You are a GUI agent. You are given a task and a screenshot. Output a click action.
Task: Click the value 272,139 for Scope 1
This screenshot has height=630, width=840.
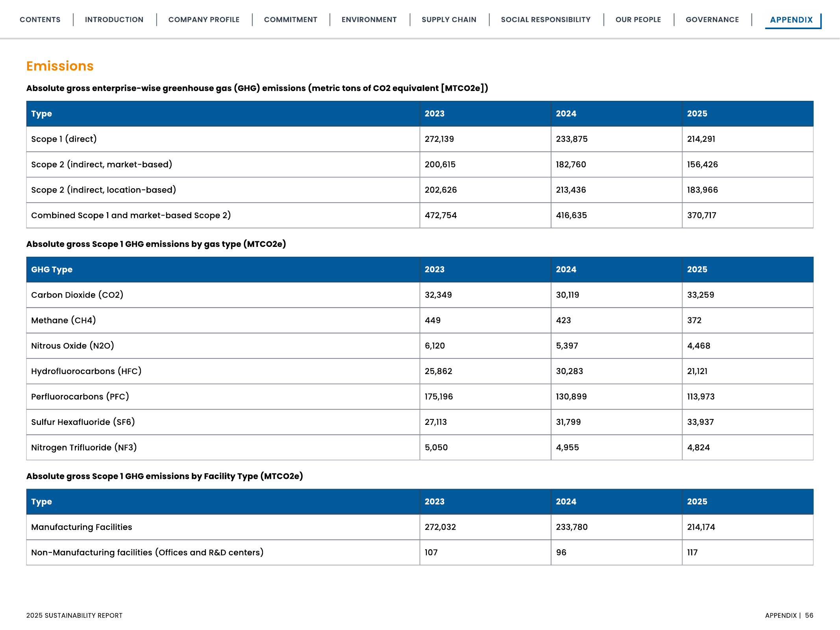(439, 139)
